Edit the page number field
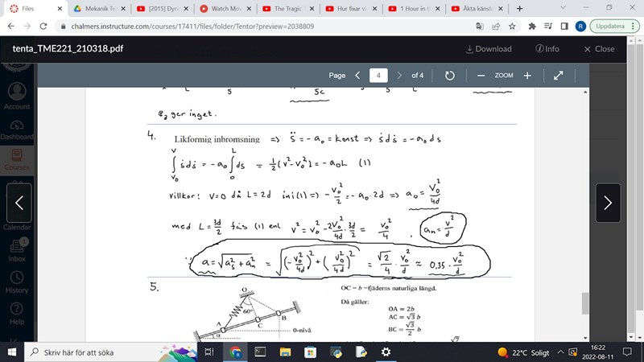 (x=379, y=75)
